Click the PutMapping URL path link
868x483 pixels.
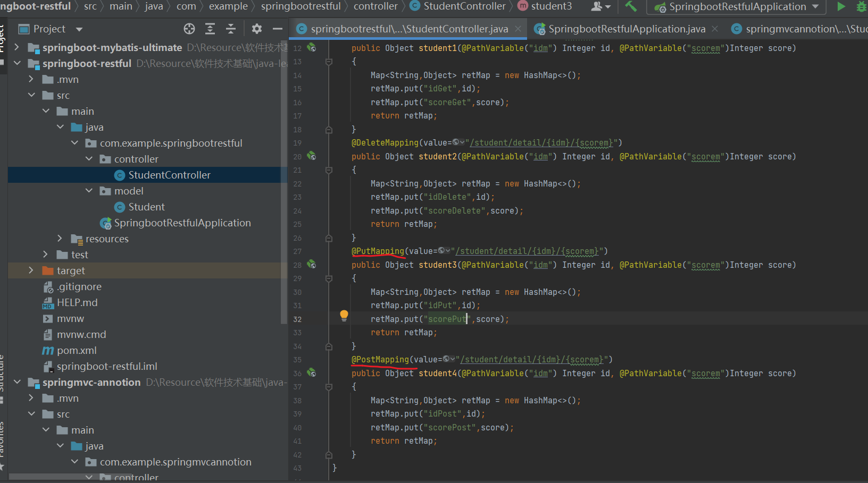[527, 251]
